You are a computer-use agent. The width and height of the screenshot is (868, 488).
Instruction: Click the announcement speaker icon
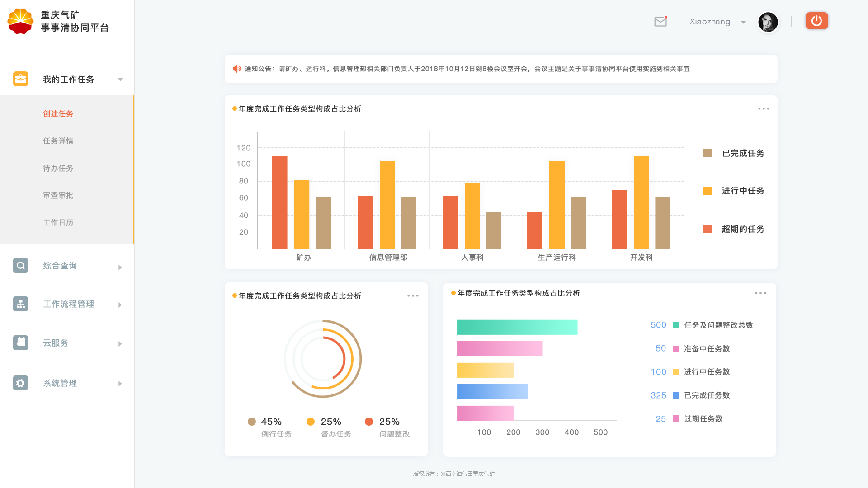point(236,69)
